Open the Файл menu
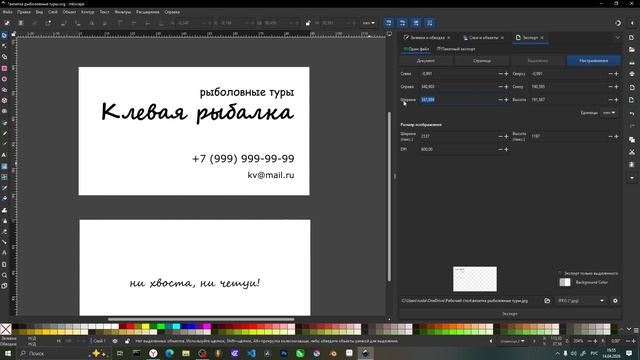The image size is (640, 360). pos(7,12)
